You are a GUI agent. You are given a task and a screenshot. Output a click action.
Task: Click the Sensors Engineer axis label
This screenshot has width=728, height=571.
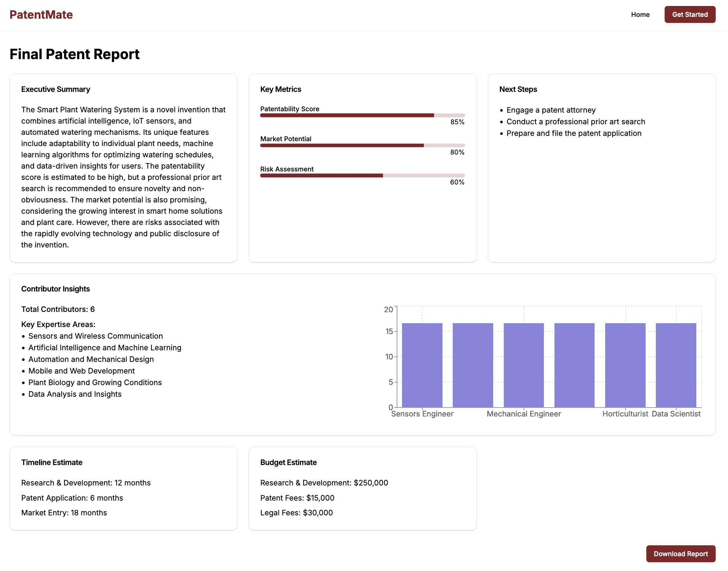pos(422,414)
